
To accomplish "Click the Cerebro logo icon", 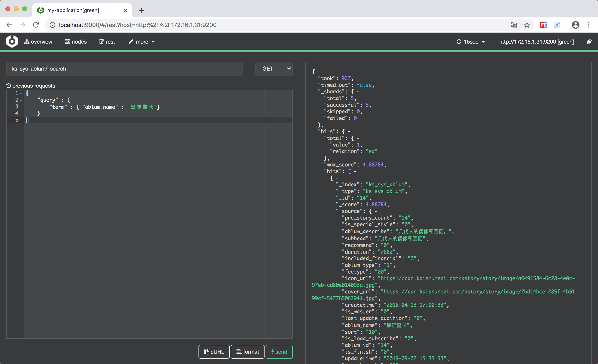I will click(12, 42).
